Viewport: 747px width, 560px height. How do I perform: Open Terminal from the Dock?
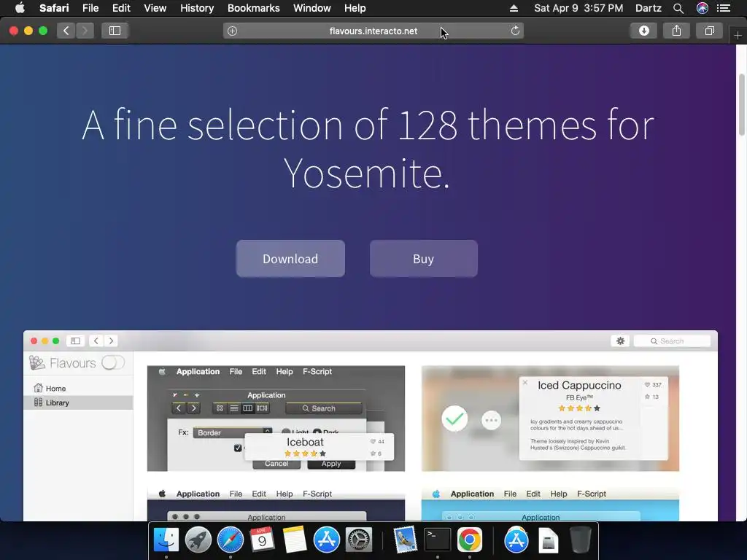[x=438, y=540]
